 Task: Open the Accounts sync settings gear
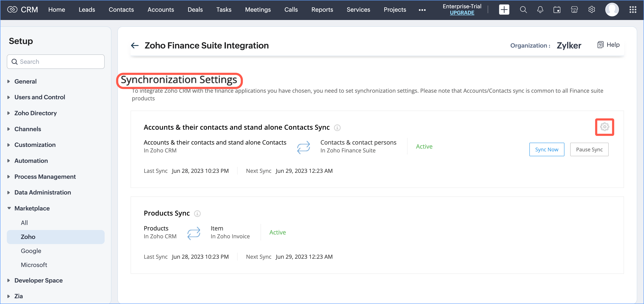pos(604,127)
